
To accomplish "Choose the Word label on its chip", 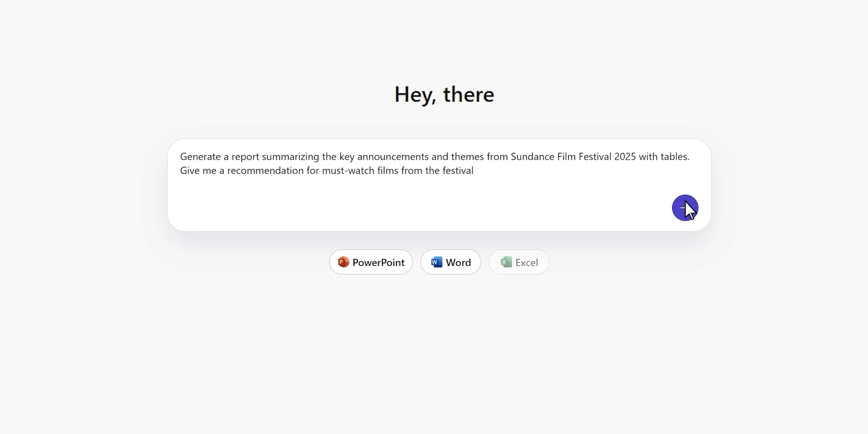I will 458,263.
